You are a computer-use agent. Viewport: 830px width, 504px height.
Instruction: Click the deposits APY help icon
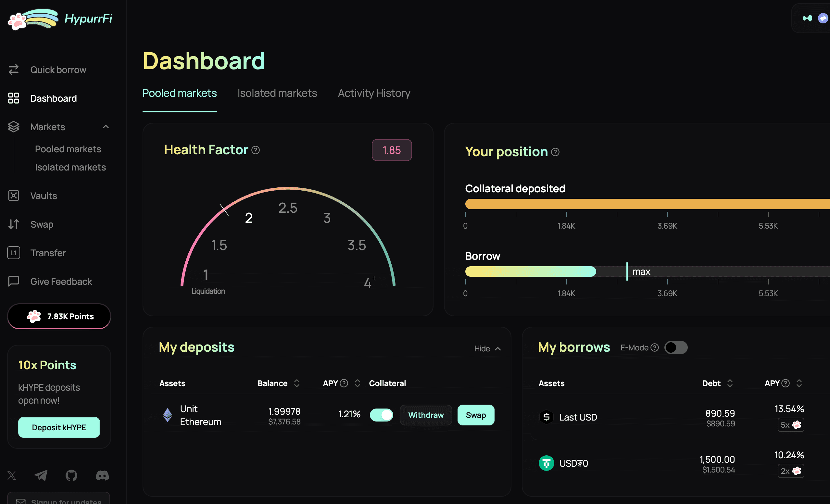[x=344, y=384]
